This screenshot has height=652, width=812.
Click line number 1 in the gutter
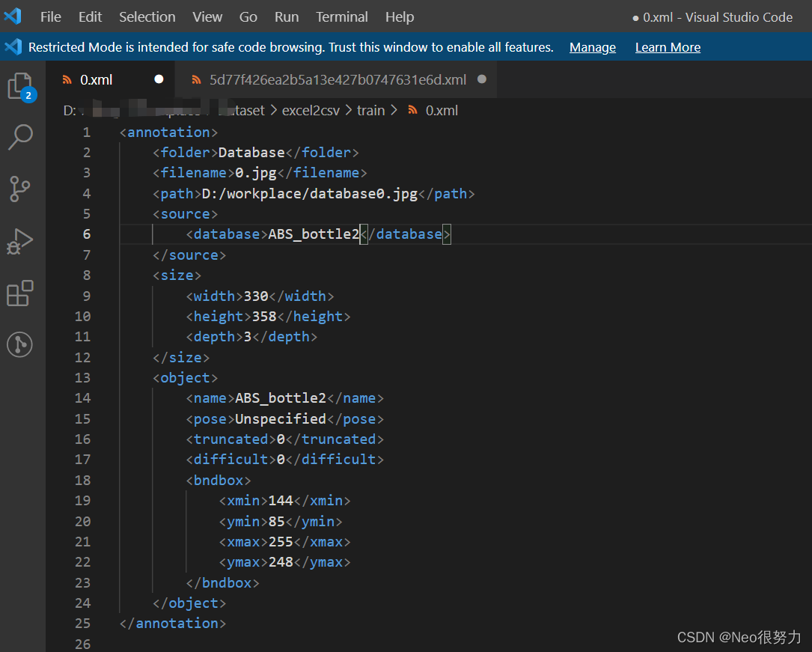[x=87, y=132]
